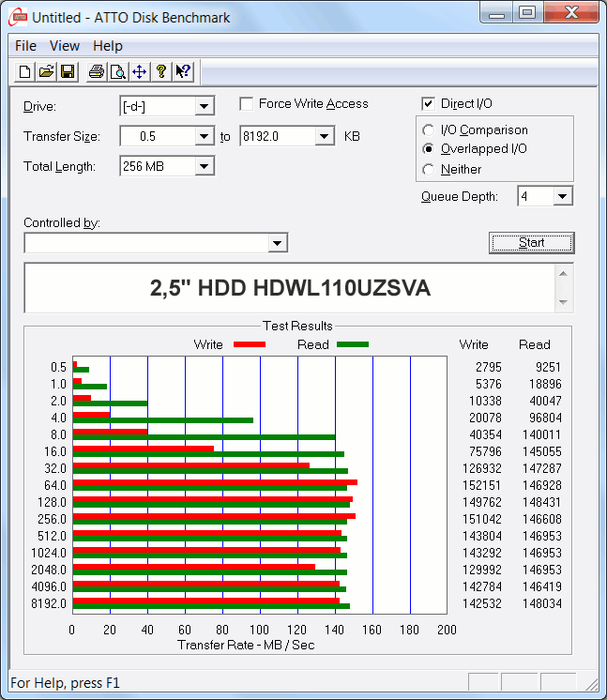Click the write value 152151

point(481,485)
